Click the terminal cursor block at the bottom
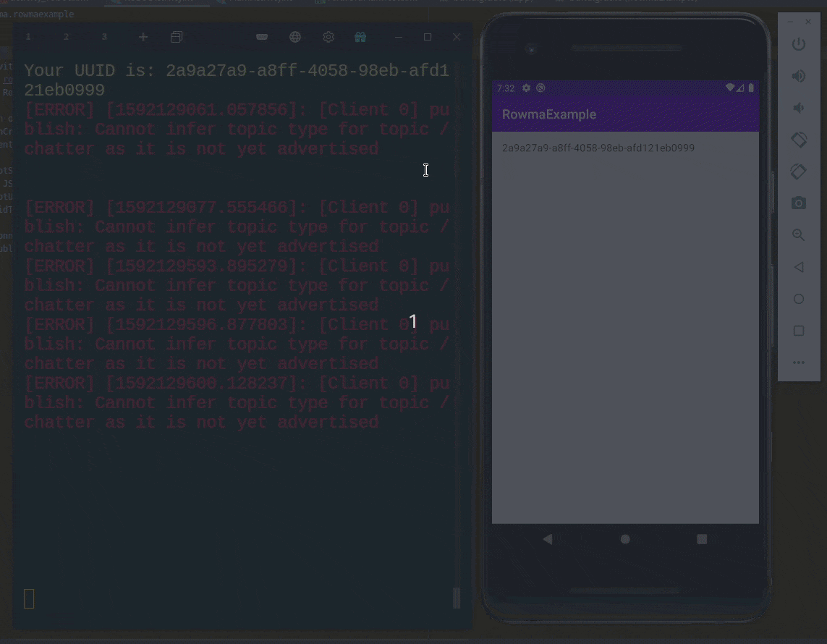The height and width of the screenshot is (644, 827). [x=30, y=598]
